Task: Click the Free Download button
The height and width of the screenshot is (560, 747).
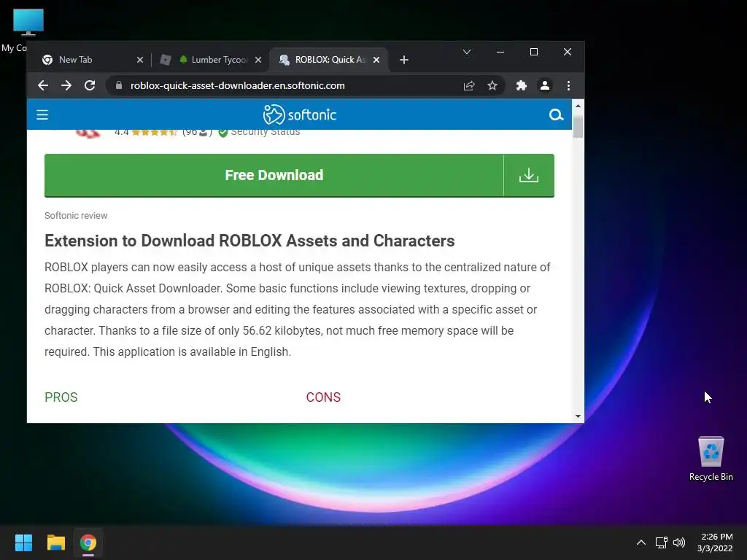Action: (x=274, y=175)
